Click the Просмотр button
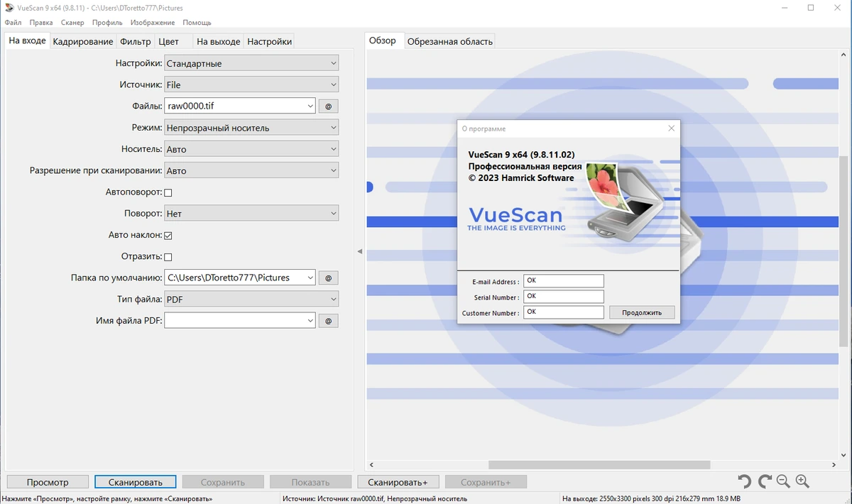Image resolution: width=852 pixels, height=504 pixels. [48, 482]
